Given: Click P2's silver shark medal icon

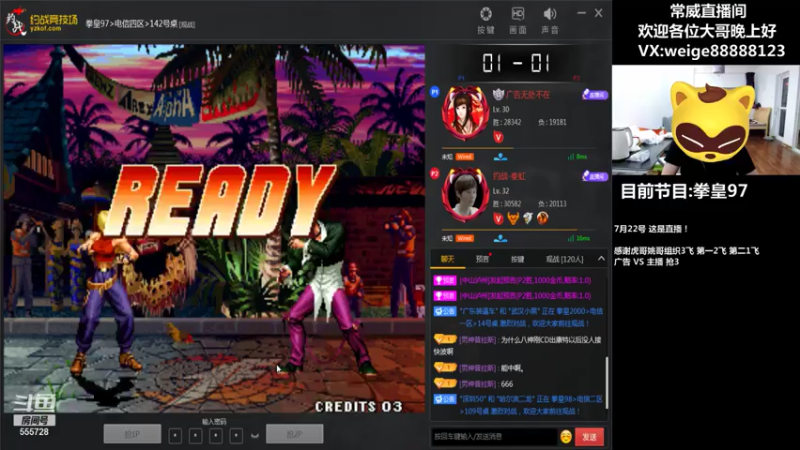Looking at the screenshot, I should pyautogui.click(x=528, y=218).
